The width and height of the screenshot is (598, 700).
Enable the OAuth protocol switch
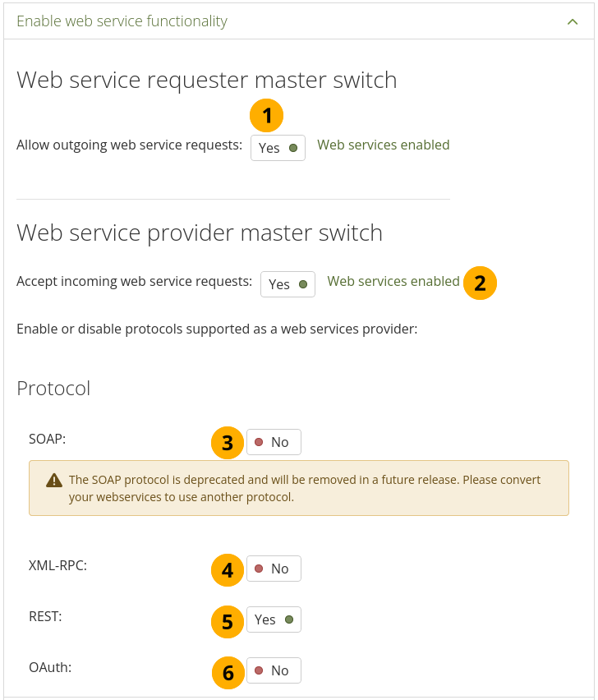[274, 670]
